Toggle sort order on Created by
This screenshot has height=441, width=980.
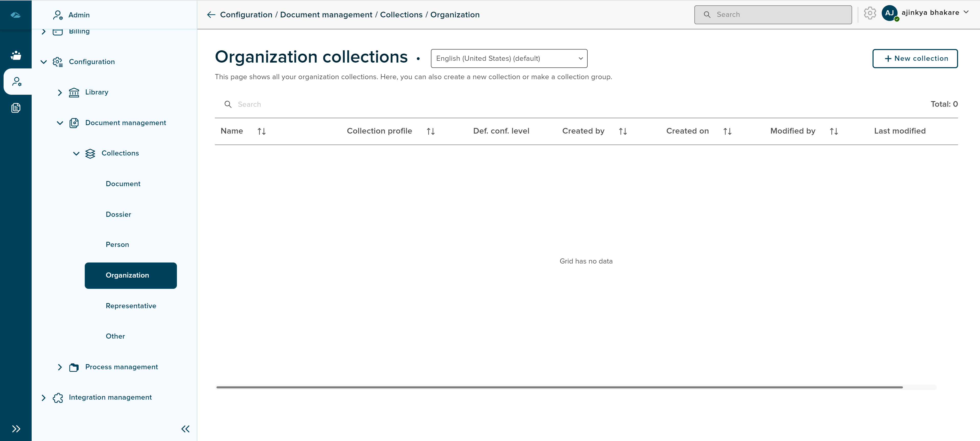click(x=623, y=131)
